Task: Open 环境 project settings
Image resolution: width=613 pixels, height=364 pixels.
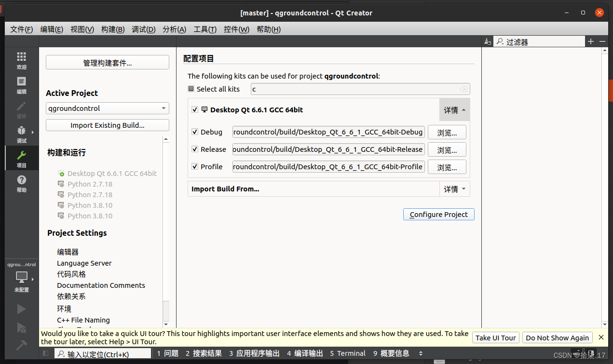Action: pyautogui.click(x=64, y=309)
